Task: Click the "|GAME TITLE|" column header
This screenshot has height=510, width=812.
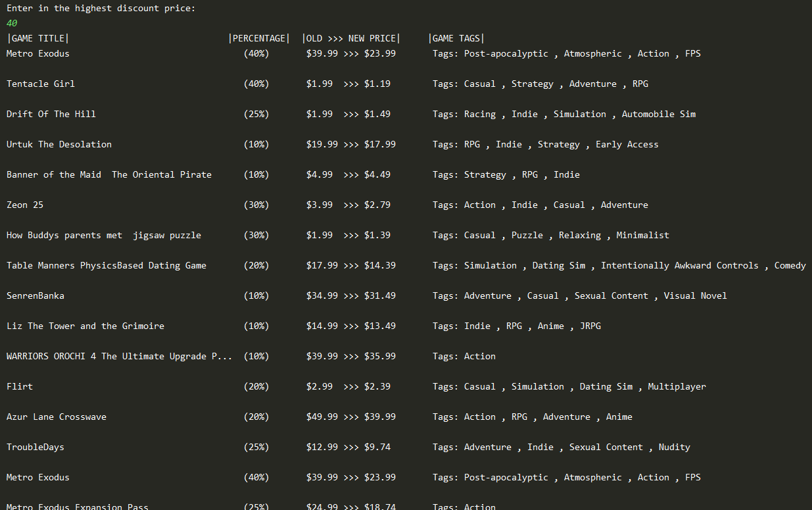Action: click(38, 38)
